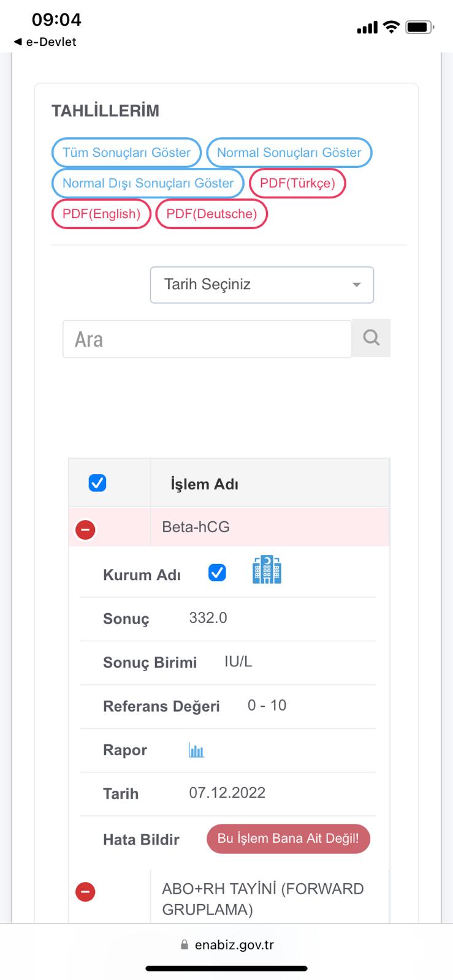The width and height of the screenshot is (453, 980).
Task: Open the Tarih Seçiniz dropdown
Action: point(262,285)
